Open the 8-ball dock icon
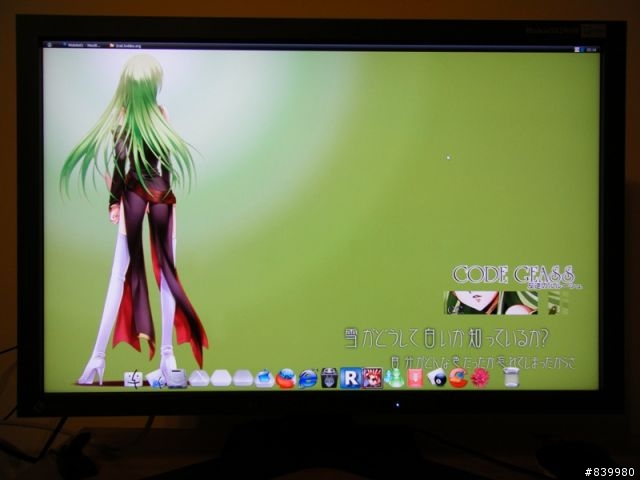Viewport: 640px width, 480px height. pos(437,378)
